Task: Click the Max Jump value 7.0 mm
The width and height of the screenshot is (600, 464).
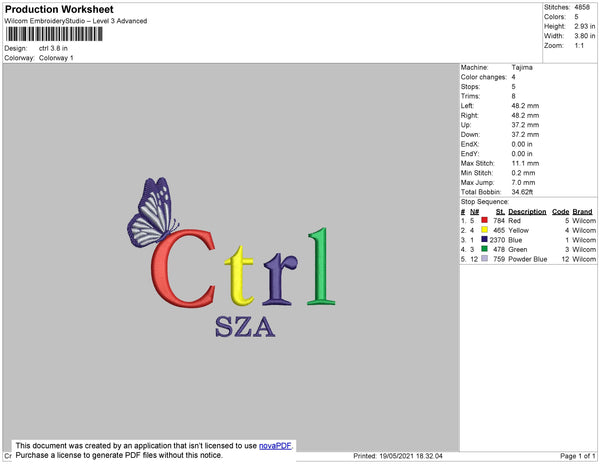Action: click(523, 182)
